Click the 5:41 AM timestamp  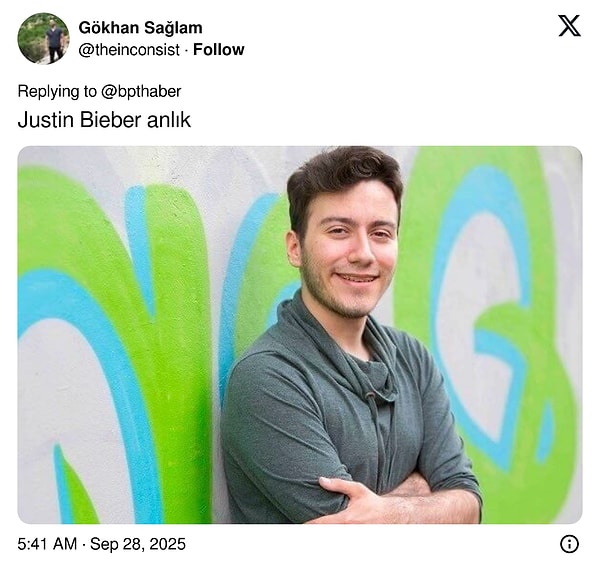point(47,544)
